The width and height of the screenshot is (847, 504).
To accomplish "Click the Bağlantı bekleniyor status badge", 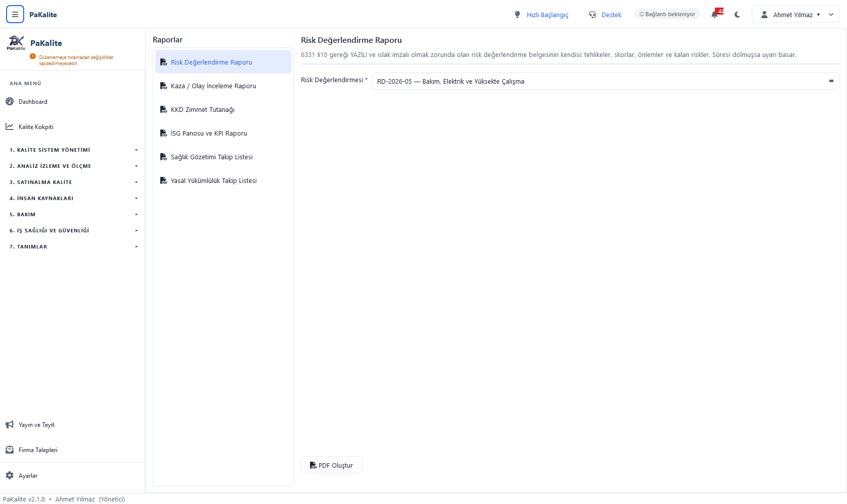I will (667, 14).
